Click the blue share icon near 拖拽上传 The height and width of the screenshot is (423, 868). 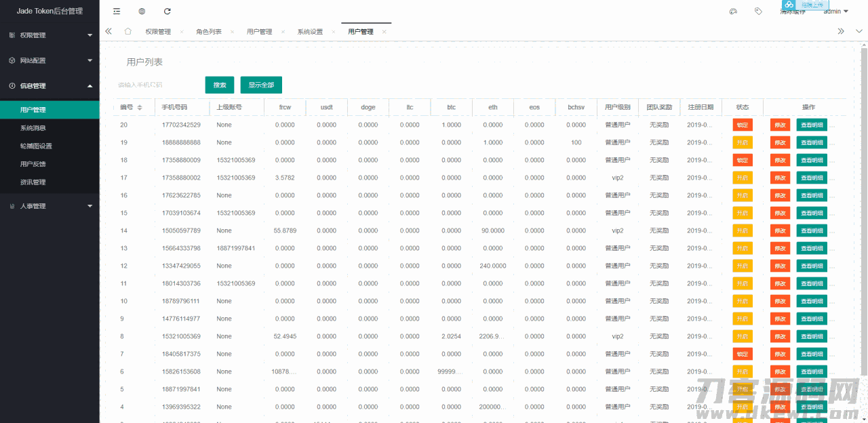point(789,5)
